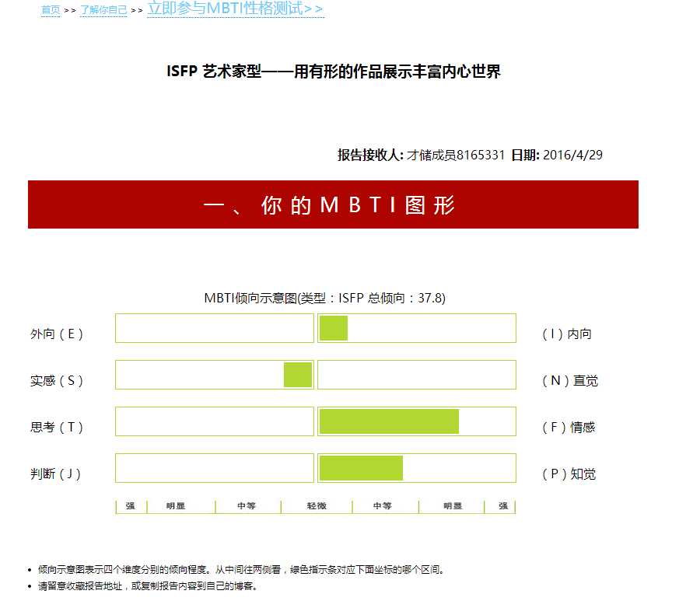Click the chart caption with 总倾向：37.8
The image size is (700, 601).
(x=324, y=298)
